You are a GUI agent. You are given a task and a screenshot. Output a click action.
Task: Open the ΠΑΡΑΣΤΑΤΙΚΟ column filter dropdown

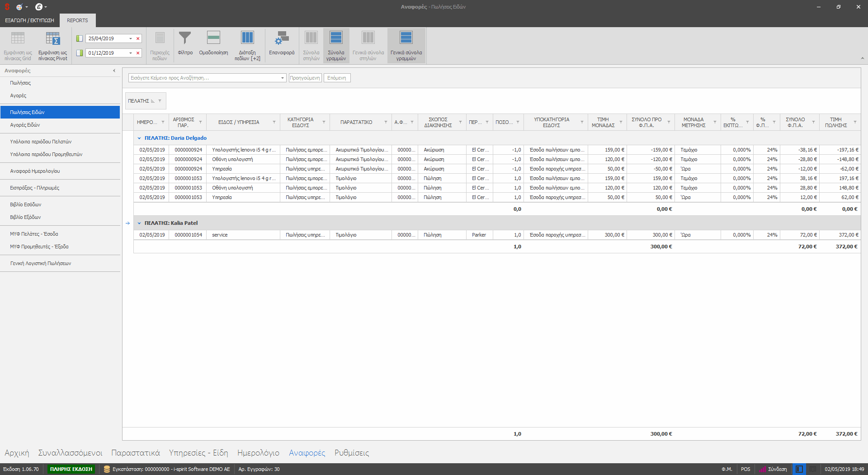pyautogui.click(x=386, y=122)
